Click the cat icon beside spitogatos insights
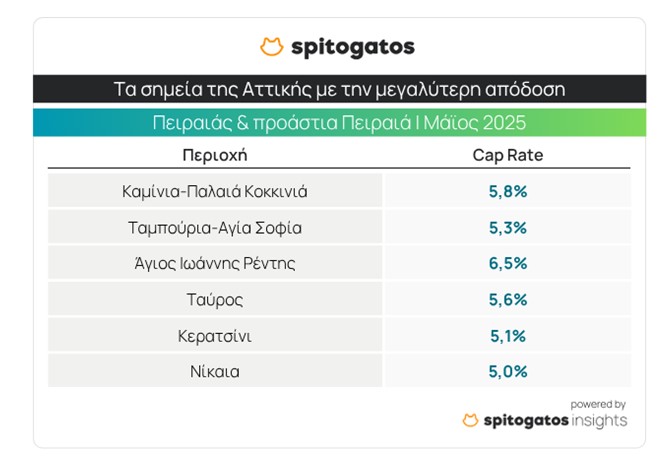The width and height of the screenshot is (668, 468). (471, 420)
